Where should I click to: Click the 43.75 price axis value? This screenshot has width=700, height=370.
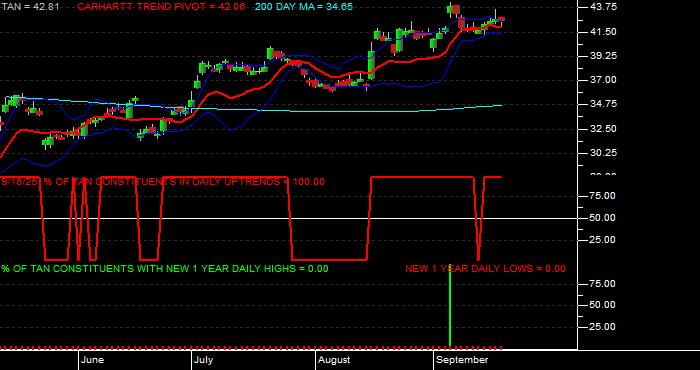tap(603, 7)
